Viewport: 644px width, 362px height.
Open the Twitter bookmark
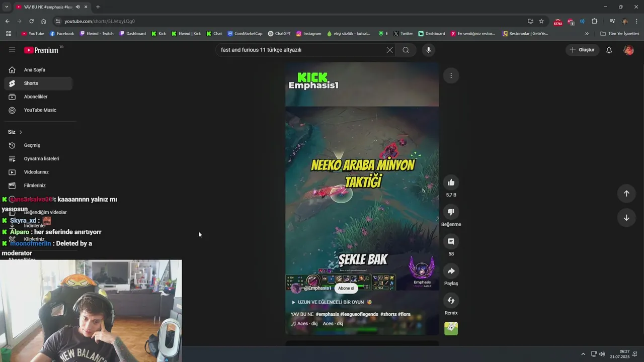coord(403,34)
